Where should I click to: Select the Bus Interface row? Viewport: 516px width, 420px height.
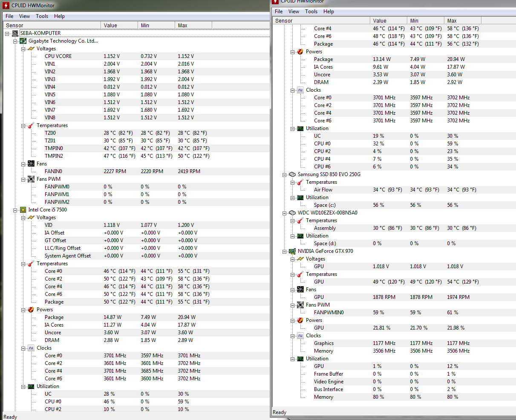(394, 389)
